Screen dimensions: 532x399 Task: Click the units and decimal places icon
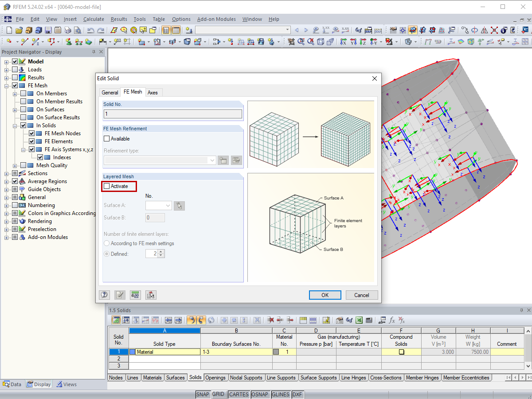135,295
